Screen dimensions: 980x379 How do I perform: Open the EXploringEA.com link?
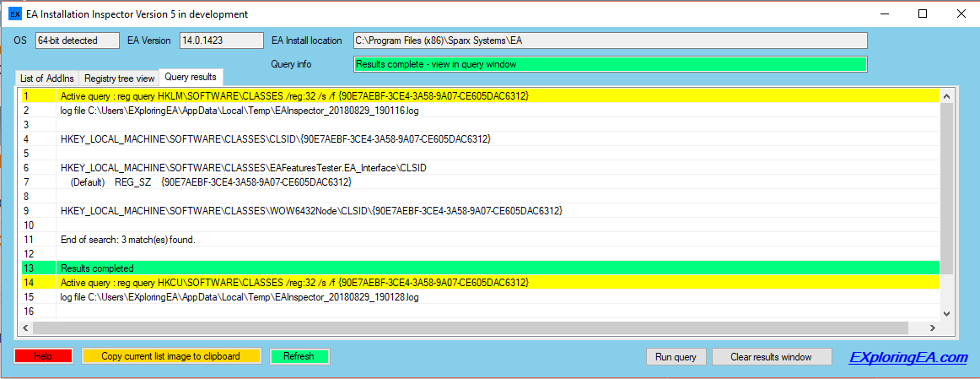[908, 358]
